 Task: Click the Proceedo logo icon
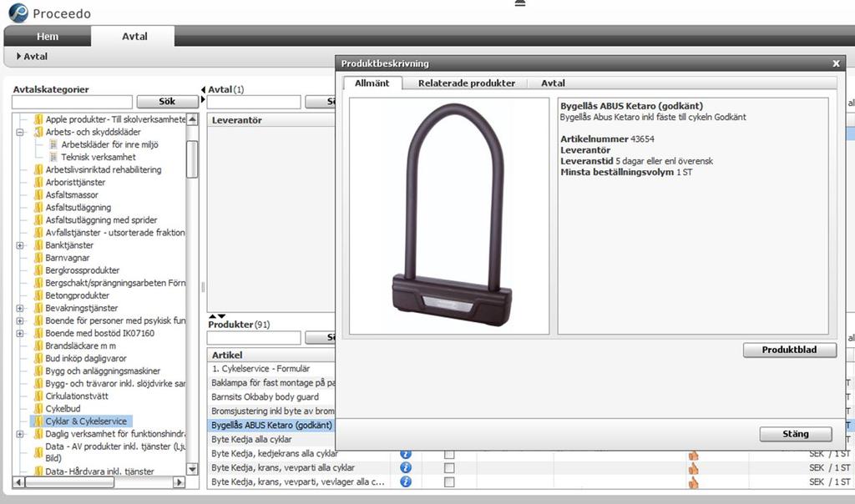point(18,13)
